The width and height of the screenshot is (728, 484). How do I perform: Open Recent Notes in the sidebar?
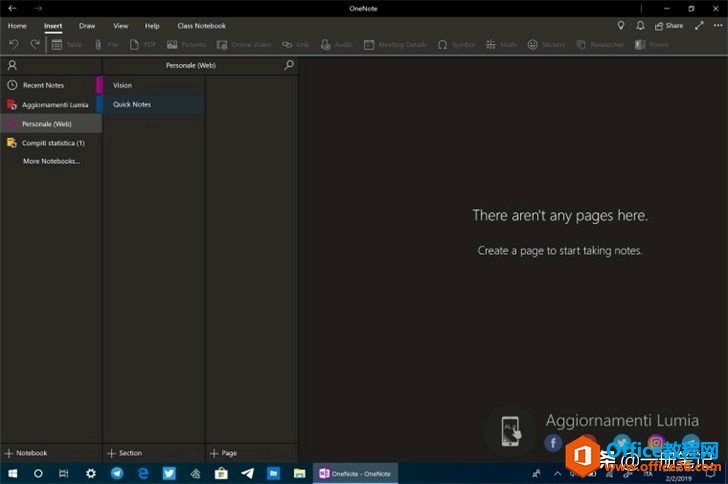(51, 85)
